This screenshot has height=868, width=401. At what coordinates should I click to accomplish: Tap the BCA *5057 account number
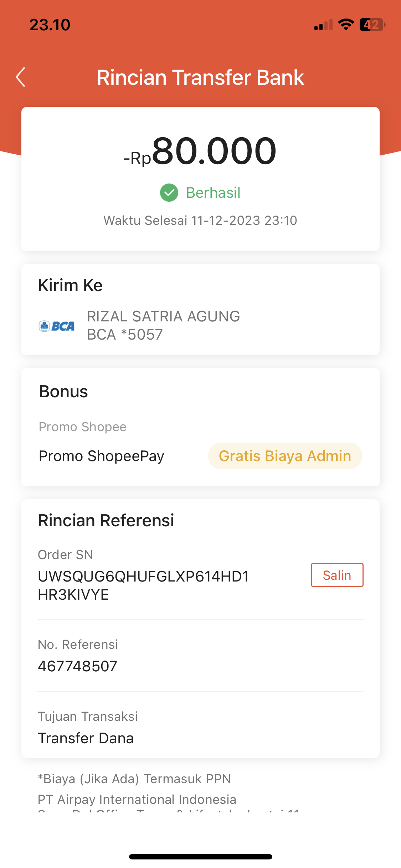[x=125, y=335]
